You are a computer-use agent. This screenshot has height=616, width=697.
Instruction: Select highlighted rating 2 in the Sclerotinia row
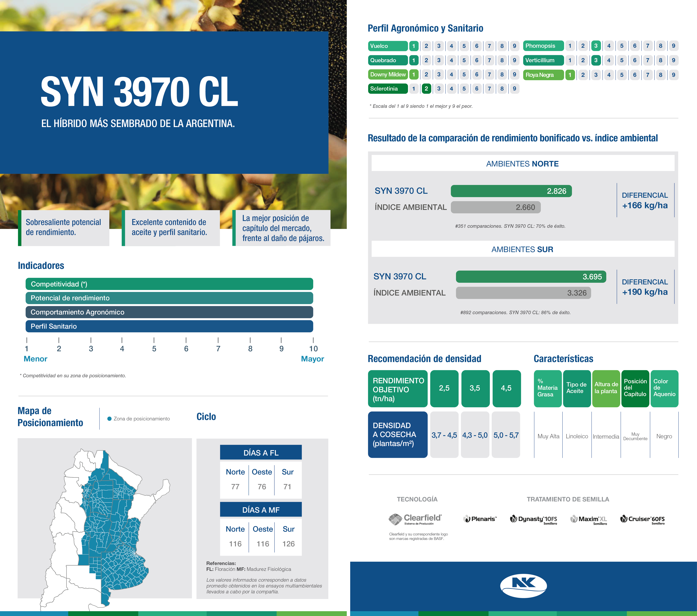tap(426, 89)
